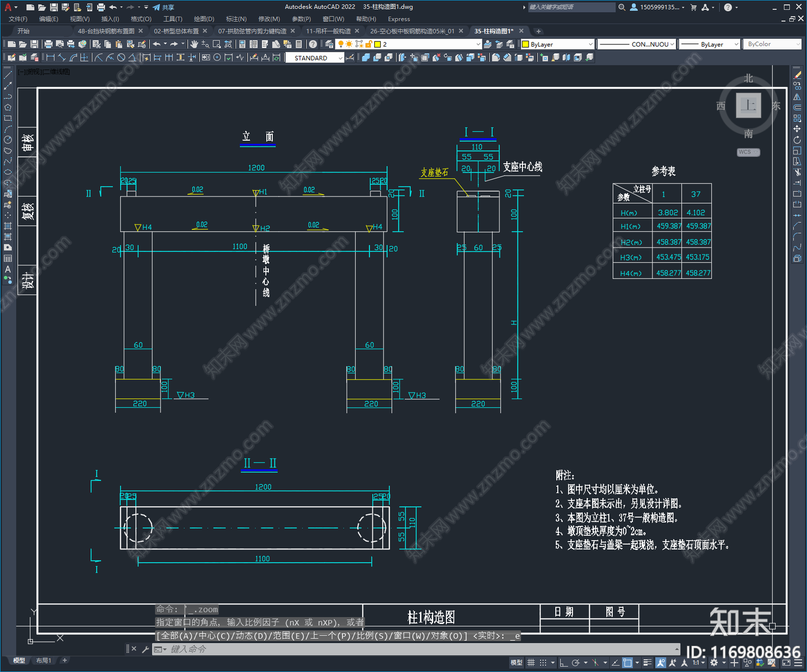Screen dimensions: 807x672
Task: Select the Arc length dimension tool
Action: [73, 58]
